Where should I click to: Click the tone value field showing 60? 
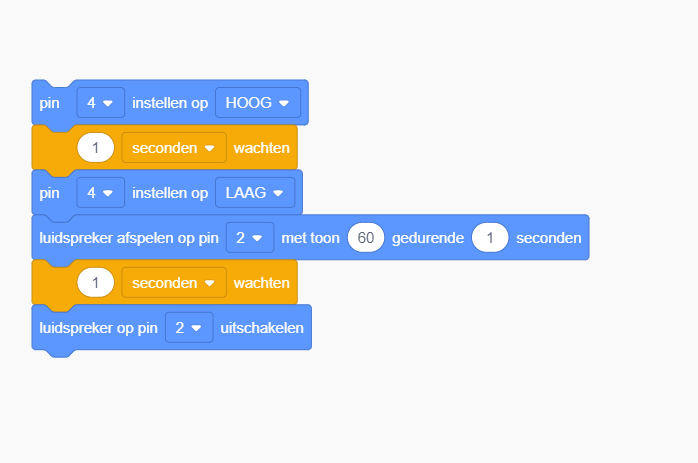pyautogui.click(x=366, y=238)
